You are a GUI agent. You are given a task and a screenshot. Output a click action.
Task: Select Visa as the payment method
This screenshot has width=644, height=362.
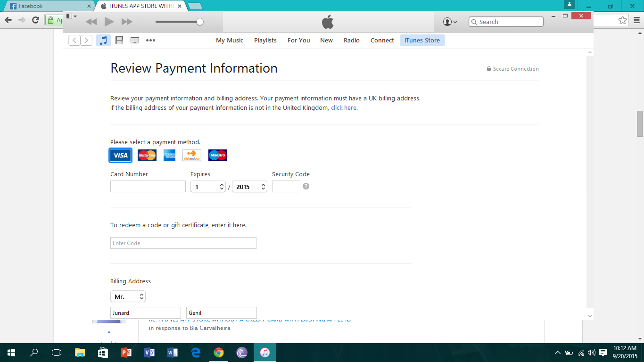point(120,155)
